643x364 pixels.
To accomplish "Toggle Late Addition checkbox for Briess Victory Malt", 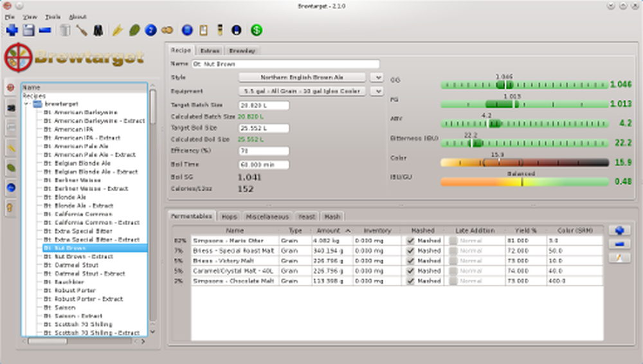I will [453, 260].
